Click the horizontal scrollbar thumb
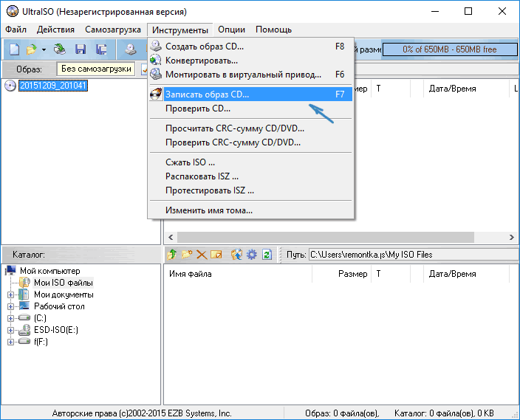This screenshot has height=420, width=520. 325,238
